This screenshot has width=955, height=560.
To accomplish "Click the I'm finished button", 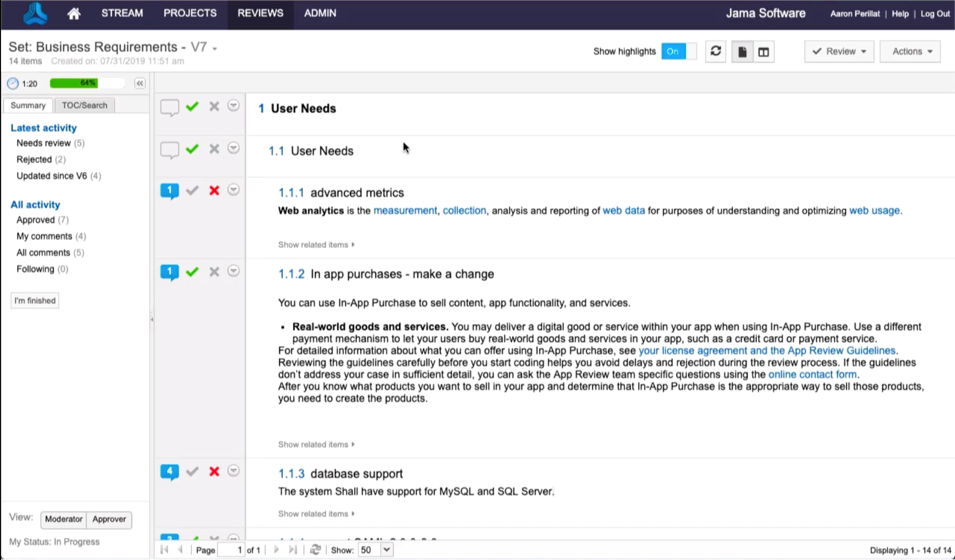I will point(35,300).
